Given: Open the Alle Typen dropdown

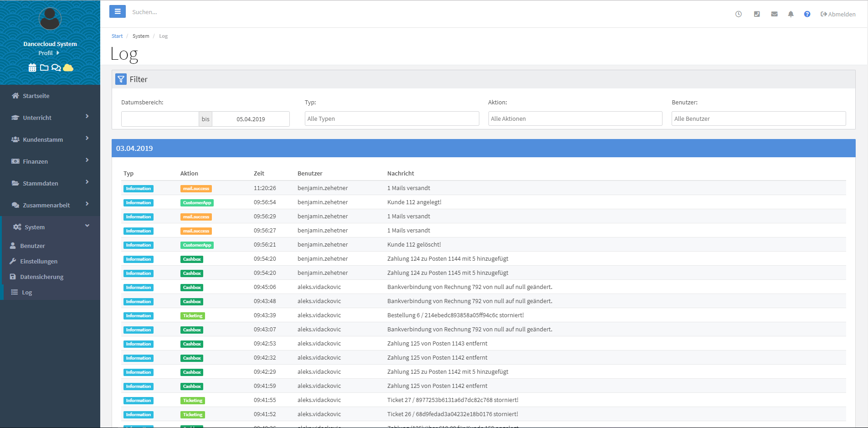Looking at the screenshot, I should click(x=392, y=119).
